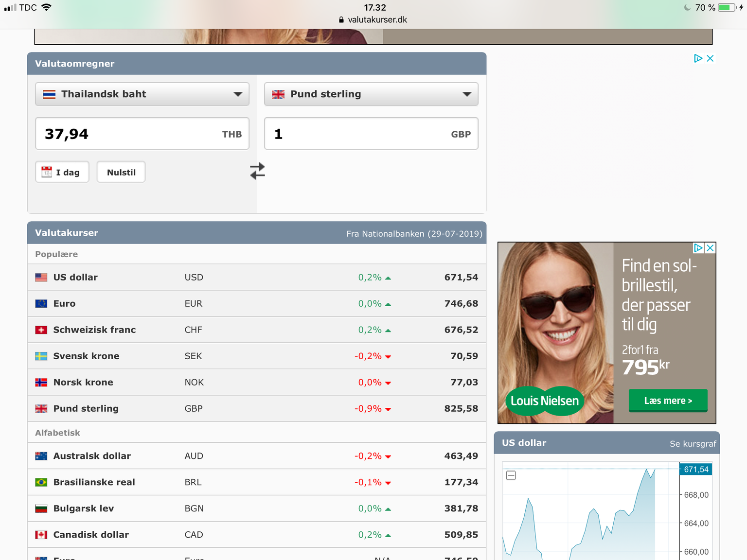
Task: Click the GBP amount input field
Action: (371, 134)
